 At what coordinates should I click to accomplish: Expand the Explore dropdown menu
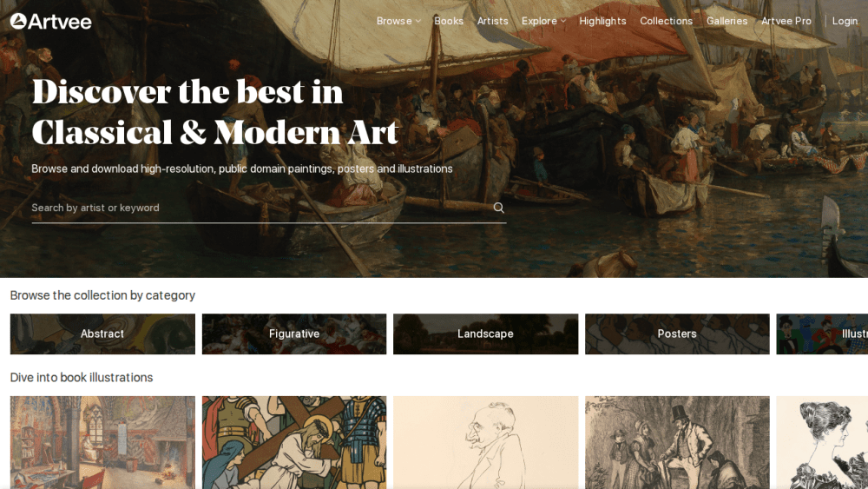[x=543, y=21]
